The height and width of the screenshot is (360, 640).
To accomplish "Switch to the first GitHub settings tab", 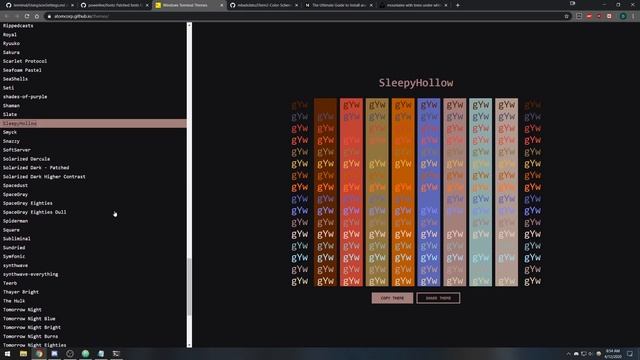I will click(39, 5).
